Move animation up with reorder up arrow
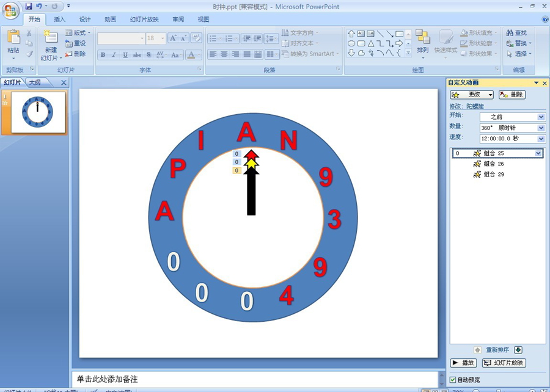 (x=477, y=350)
